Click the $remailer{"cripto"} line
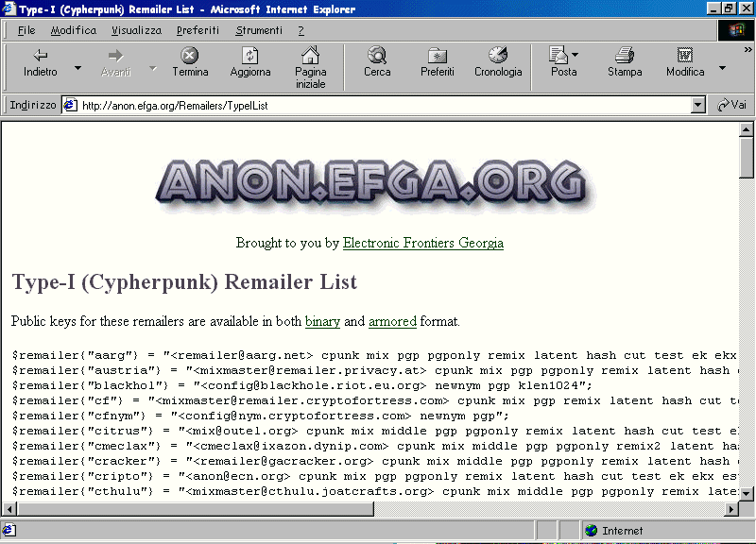The height and width of the screenshot is (544, 756). pyautogui.click(x=374, y=476)
